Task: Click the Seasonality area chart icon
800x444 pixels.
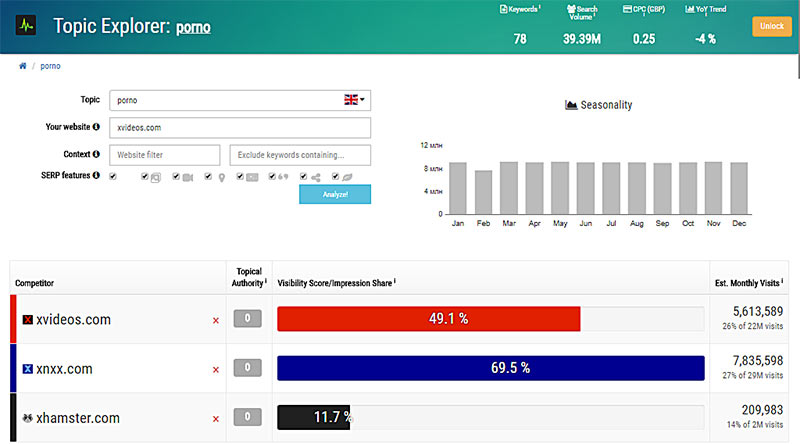Action: point(571,105)
